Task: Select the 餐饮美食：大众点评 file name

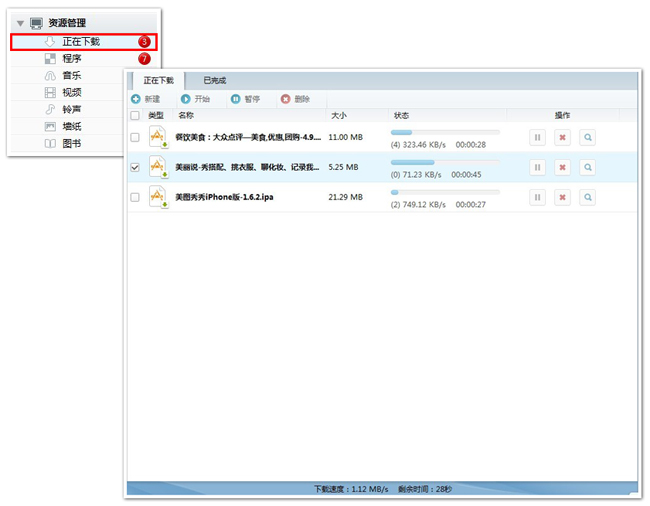Action: [x=248, y=138]
